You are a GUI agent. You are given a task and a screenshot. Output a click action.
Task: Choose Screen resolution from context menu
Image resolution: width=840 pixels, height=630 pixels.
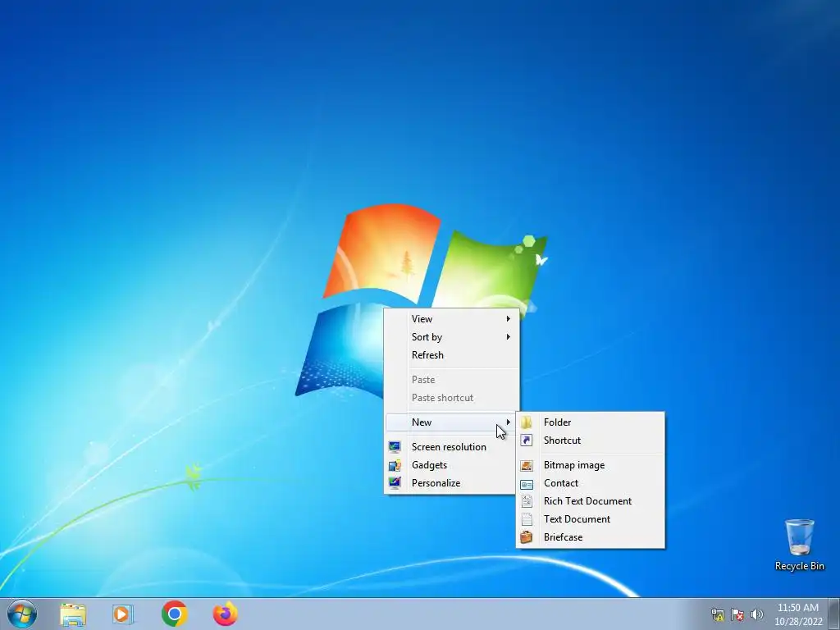[x=452, y=447]
